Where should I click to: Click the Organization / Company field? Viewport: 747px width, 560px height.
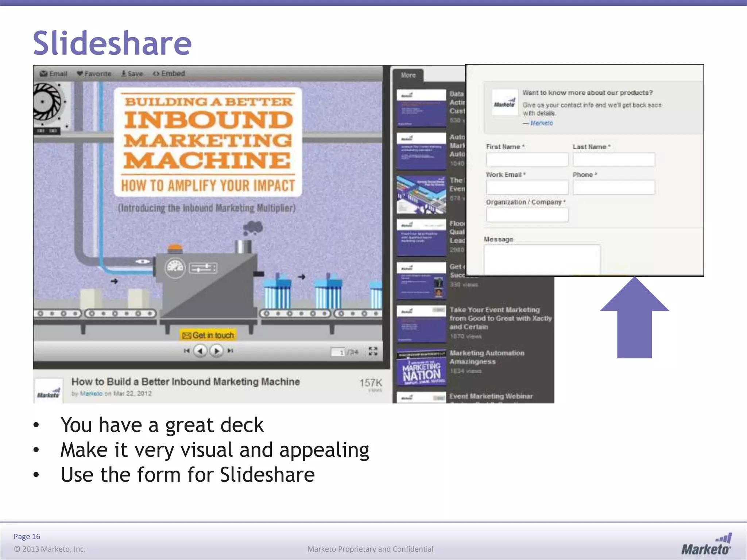527,215
